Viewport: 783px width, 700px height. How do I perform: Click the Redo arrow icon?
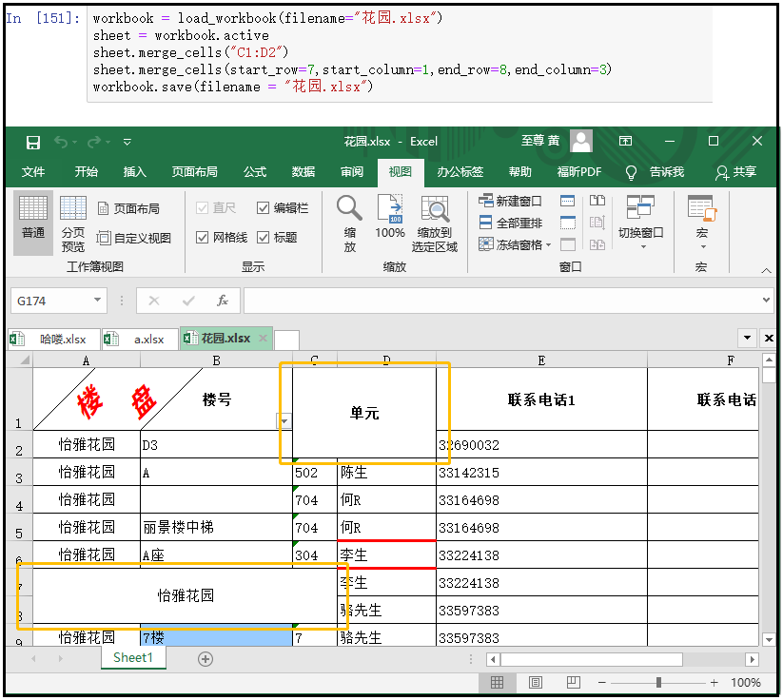click(x=94, y=143)
